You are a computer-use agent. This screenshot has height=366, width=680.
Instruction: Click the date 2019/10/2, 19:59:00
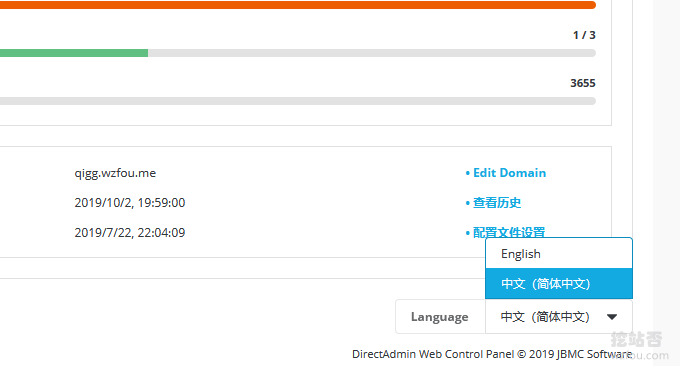click(130, 203)
